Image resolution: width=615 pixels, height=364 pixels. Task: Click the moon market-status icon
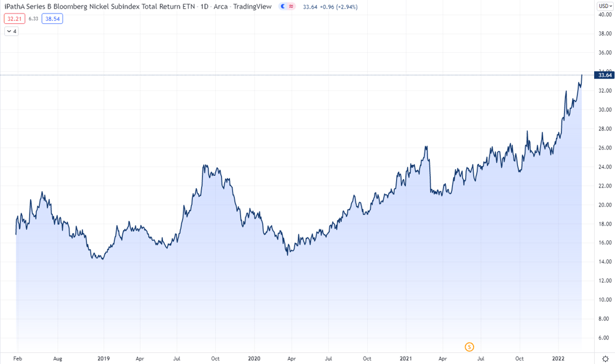point(283,7)
